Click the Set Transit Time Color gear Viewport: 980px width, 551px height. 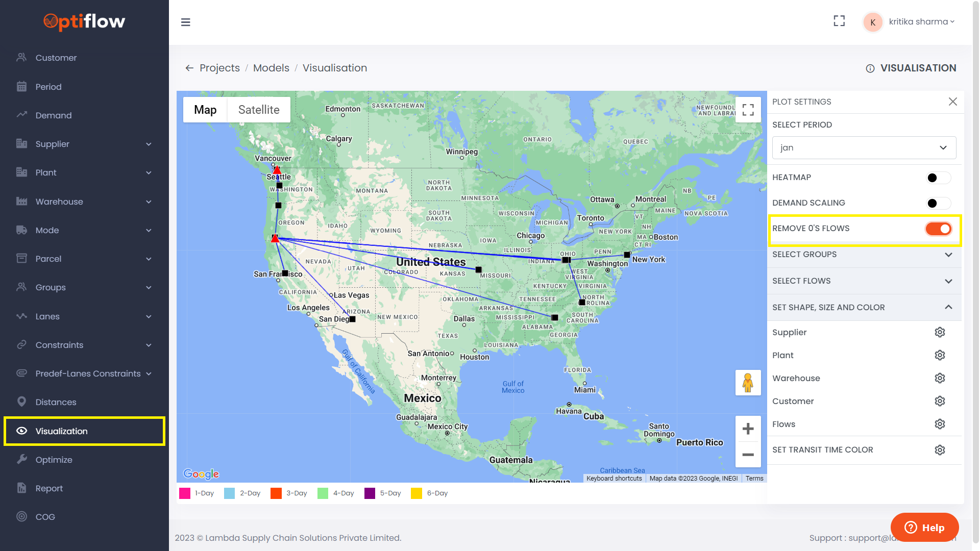(x=940, y=450)
